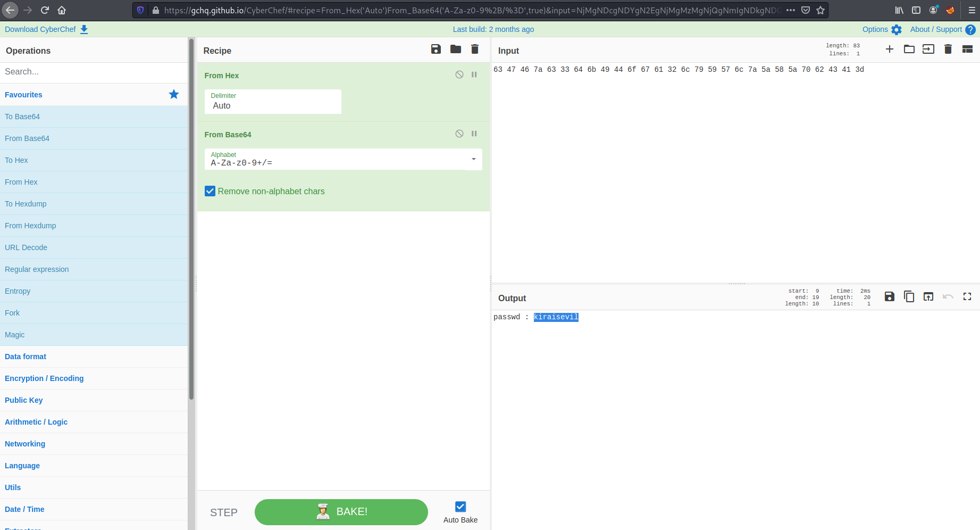Toggle the Auto Bake checkbox
Image resolution: width=980 pixels, height=530 pixels.
(460, 507)
